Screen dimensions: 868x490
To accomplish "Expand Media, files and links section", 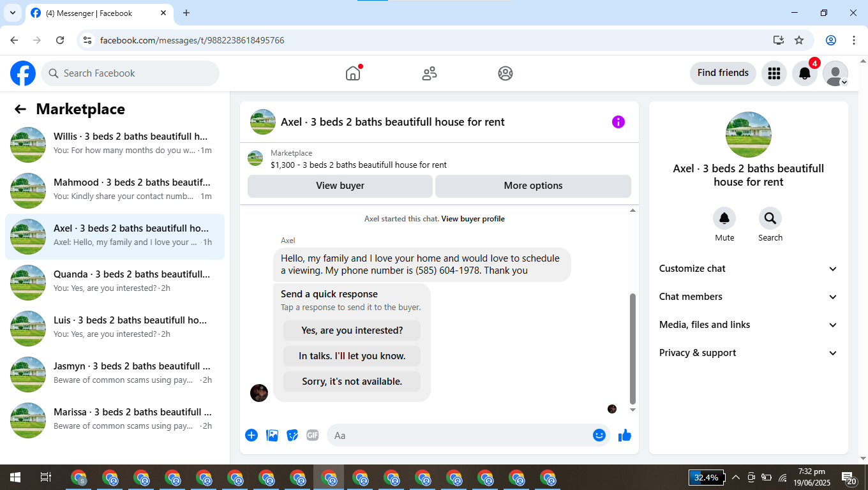I will [749, 325].
